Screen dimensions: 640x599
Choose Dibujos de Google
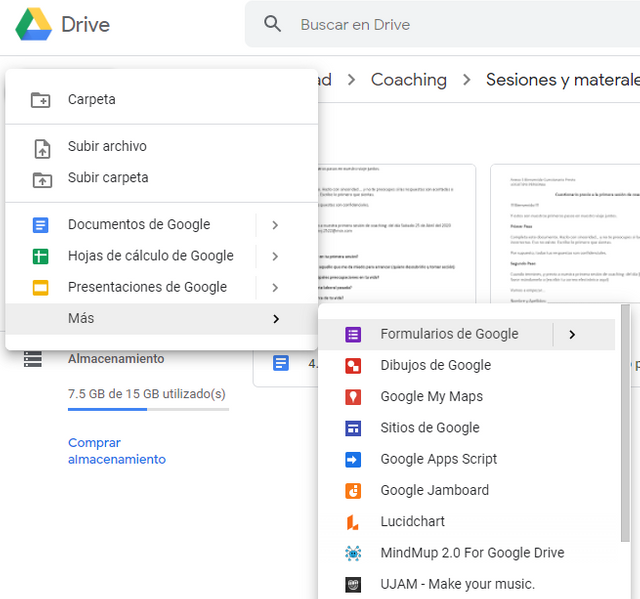[467, 365]
